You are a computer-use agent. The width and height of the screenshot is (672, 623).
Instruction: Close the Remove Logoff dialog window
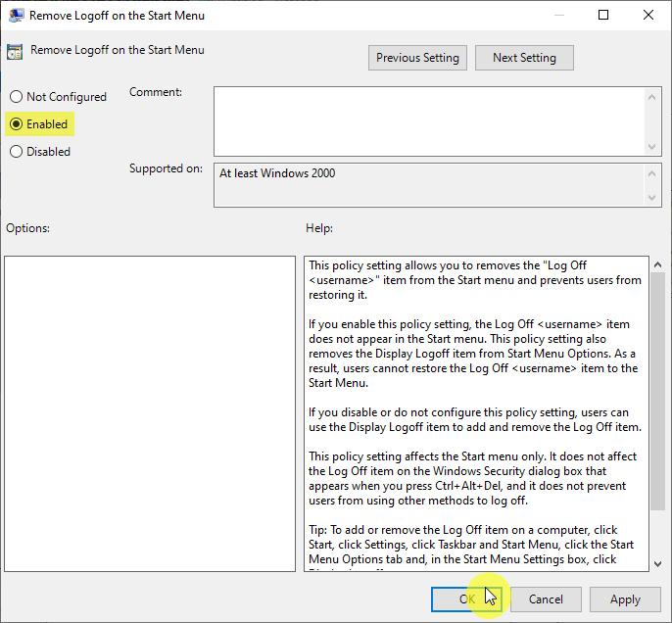pyautogui.click(x=648, y=16)
